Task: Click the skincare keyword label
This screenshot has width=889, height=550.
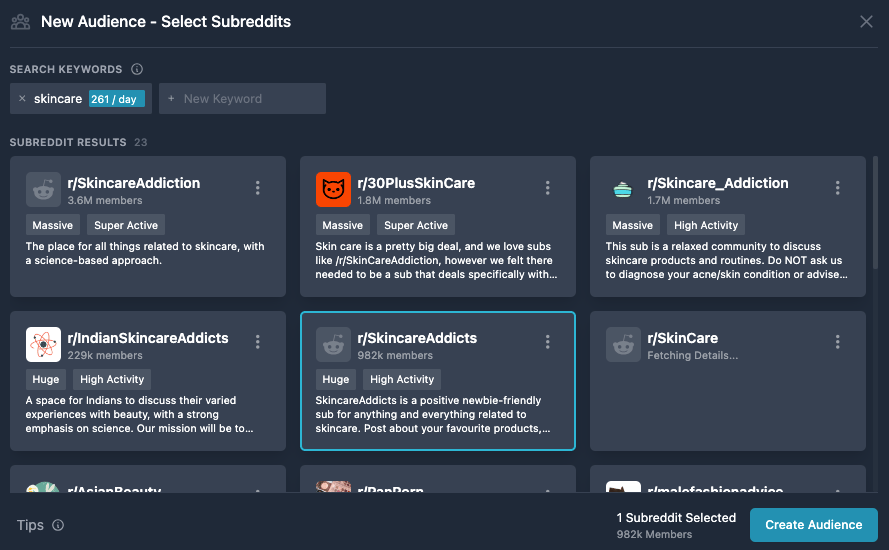Action: 58,99
